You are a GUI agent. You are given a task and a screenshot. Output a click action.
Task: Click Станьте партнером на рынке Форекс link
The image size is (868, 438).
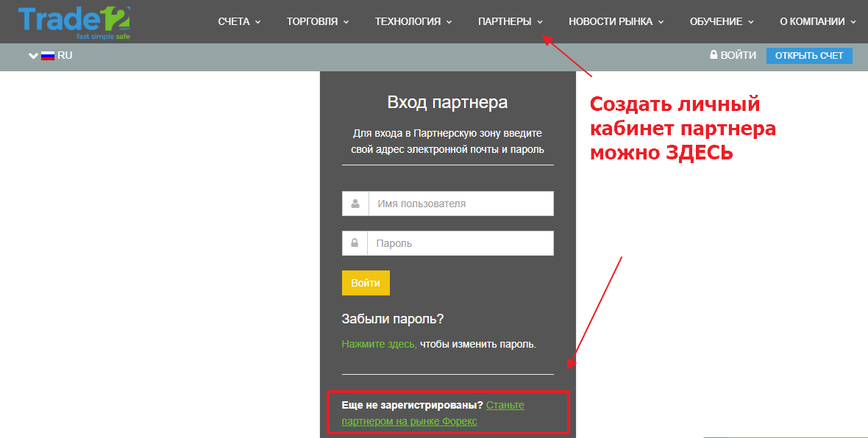433,413
